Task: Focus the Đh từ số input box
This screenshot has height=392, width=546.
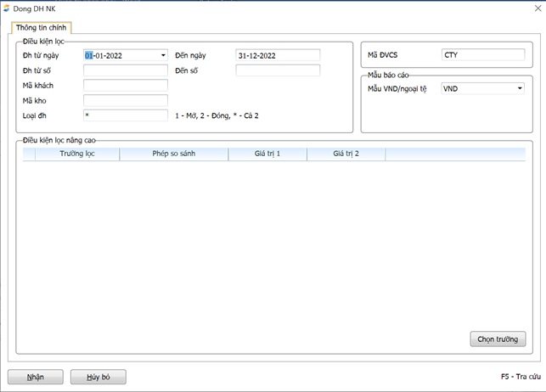Action: (x=126, y=70)
